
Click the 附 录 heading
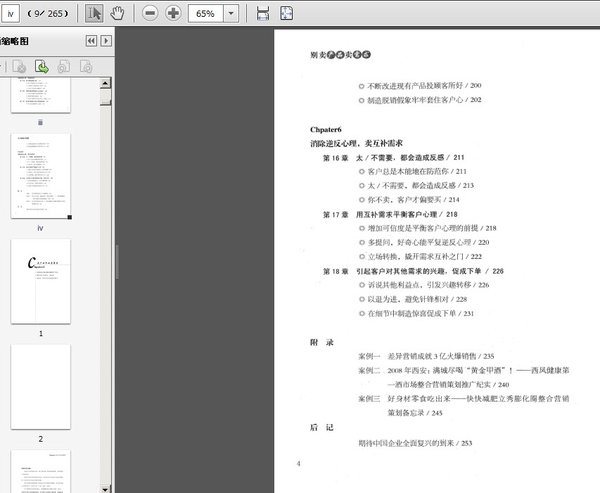[322, 342]
